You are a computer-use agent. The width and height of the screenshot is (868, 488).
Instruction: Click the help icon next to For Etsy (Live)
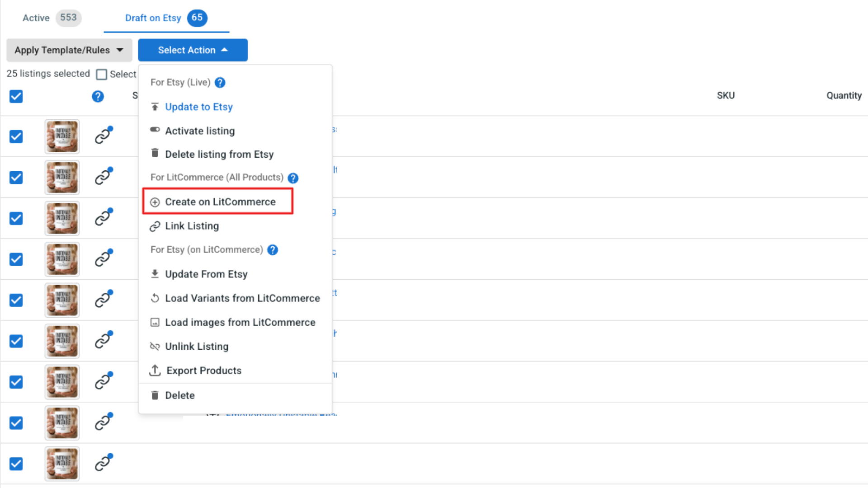pos(220,83)
